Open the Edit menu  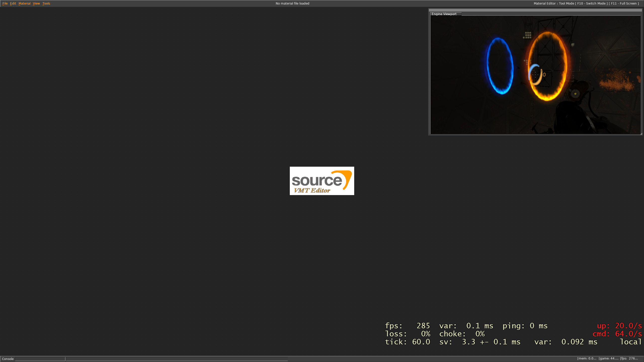coord(13,3)
